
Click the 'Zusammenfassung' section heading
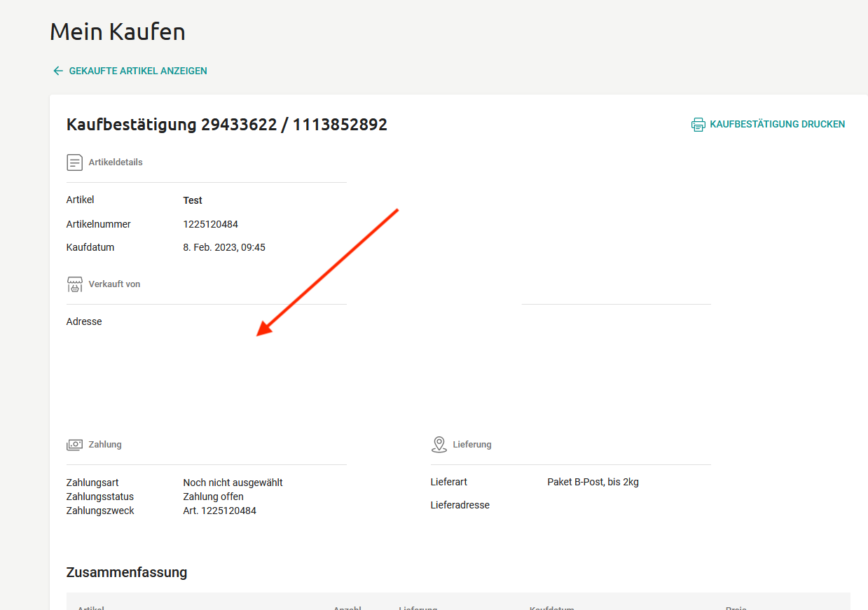coord(126,572)
